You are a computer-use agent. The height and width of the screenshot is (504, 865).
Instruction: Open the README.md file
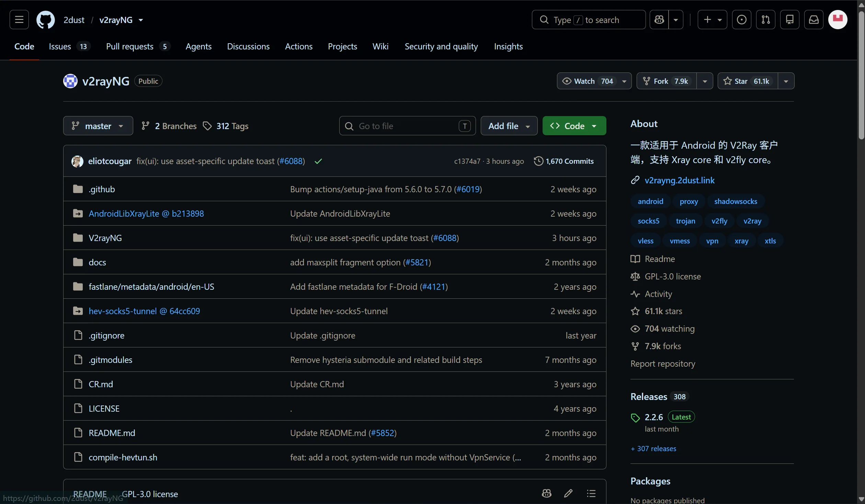point(112,433)
